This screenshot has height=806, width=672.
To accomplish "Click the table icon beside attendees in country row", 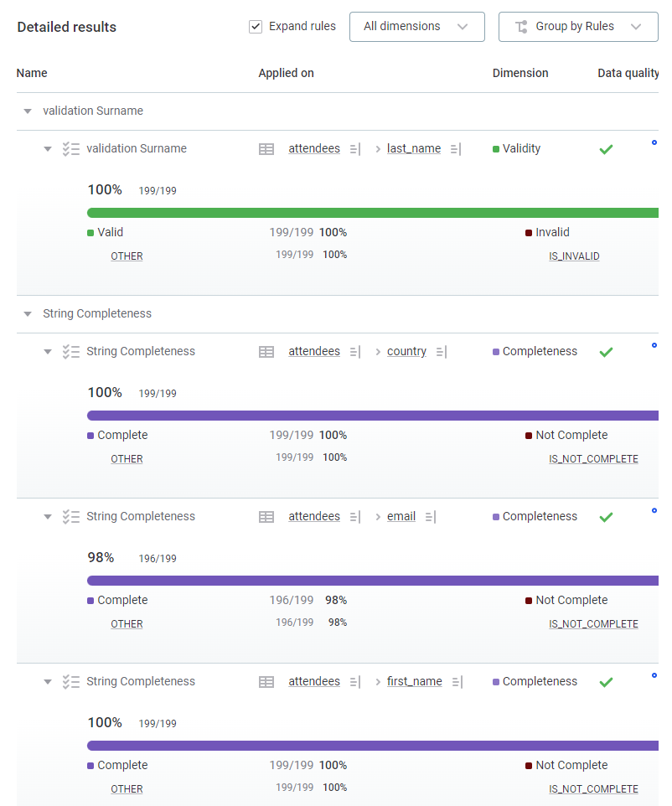I will (266, 352).
